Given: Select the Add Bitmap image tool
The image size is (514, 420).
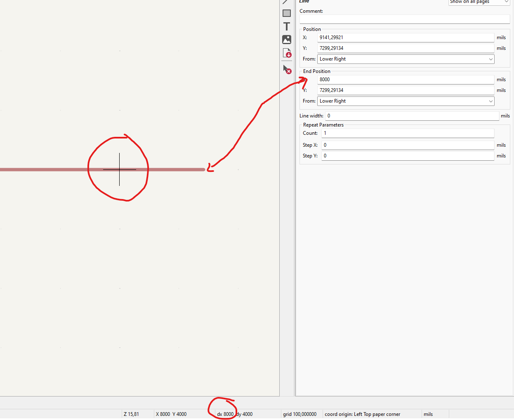Looking at the screenshot, I should [287, 40].
